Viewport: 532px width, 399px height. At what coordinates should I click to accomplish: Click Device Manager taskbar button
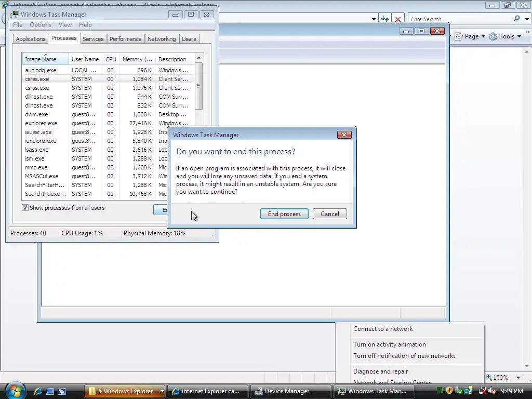[x=291, y=391]
